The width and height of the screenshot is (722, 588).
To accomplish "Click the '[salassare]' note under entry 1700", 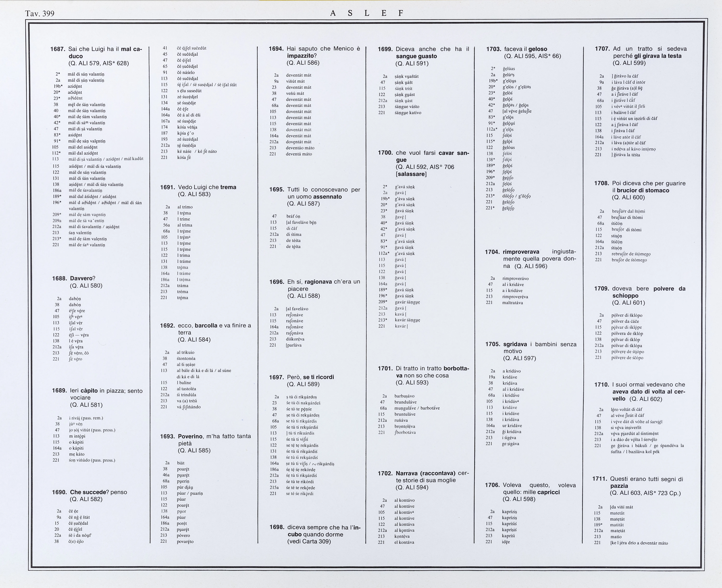I will pyautogui.click(x=411, y=174).
